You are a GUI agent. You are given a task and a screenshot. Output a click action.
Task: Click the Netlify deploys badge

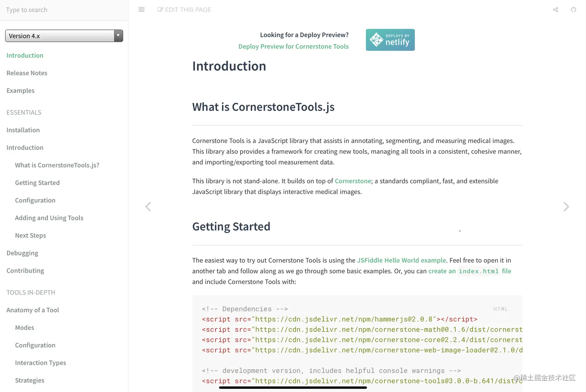[390, 40]
